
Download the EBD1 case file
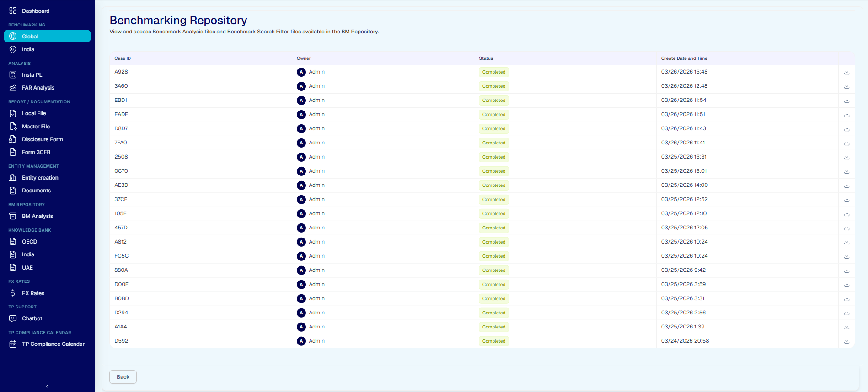pyautogui.click(x=847, y=101)
